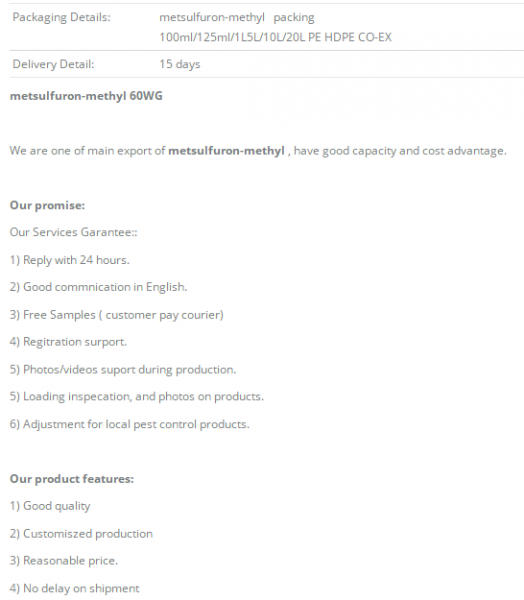Screen dimensions: 524x600
Task: Click the 'metsulfuron-methyl 60WG' heading
Action: [x=86, y=96]
